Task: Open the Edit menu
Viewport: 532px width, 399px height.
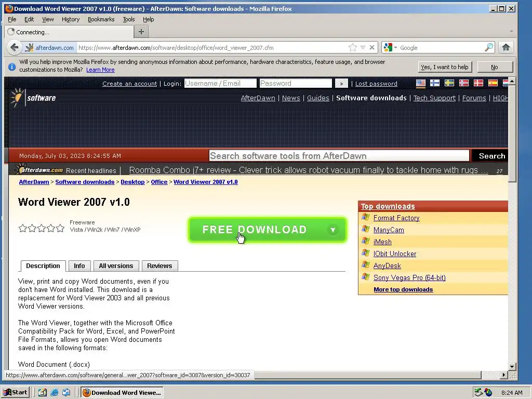Action: pyautogui.click(x=29, y=19)
